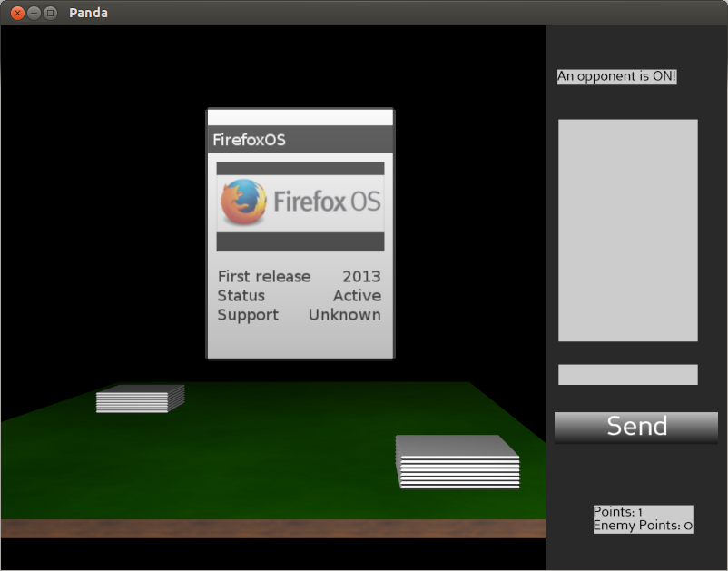Click the Firefox OS logo image
This screenshot has width=728, height=571.
pos(300,202)
